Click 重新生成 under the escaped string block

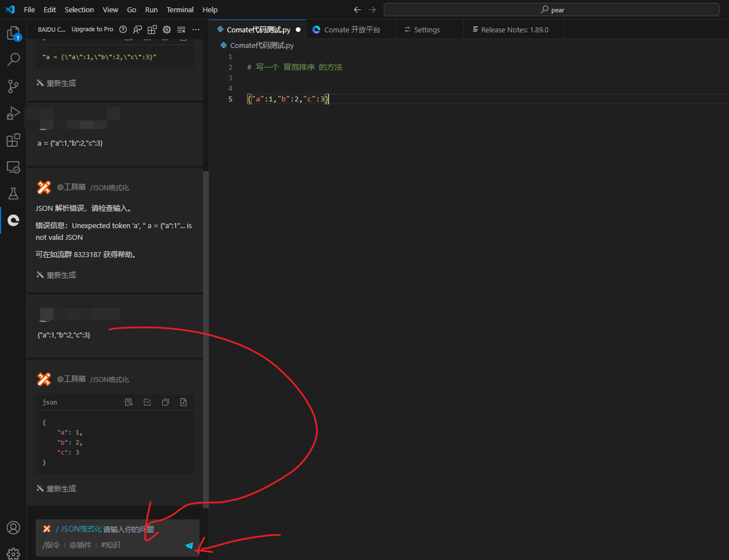pyautogui.click(x=56, y=83)
